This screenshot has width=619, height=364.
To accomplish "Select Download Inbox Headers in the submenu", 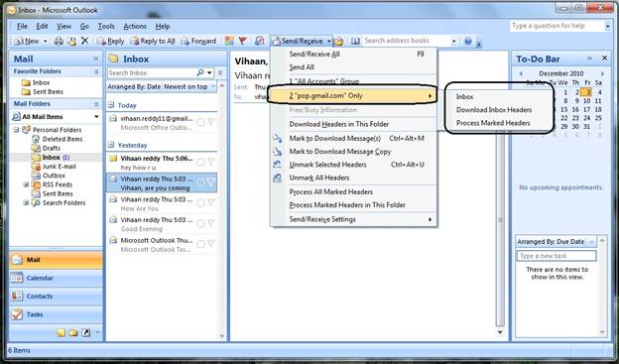I will [x=494, y=110].
